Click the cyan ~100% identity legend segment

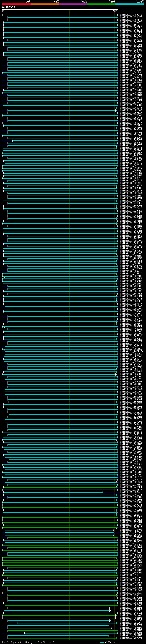pos(129,4)
